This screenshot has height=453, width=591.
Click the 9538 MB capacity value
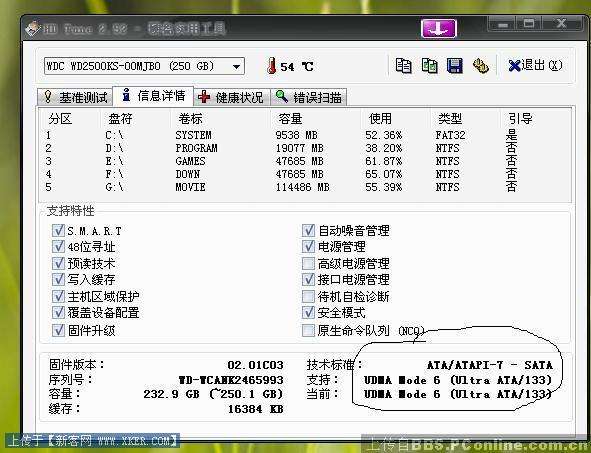click(296, 135)
